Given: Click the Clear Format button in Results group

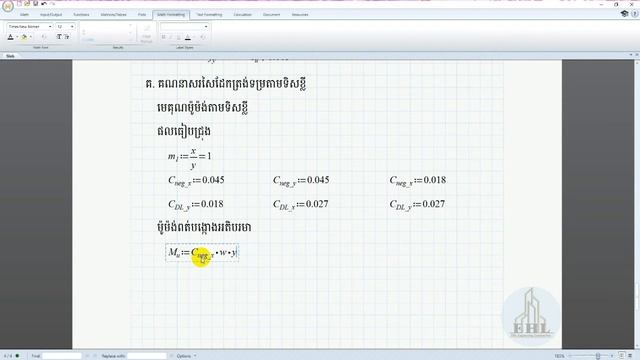Looking at the screenshot, I should point(146,33).
